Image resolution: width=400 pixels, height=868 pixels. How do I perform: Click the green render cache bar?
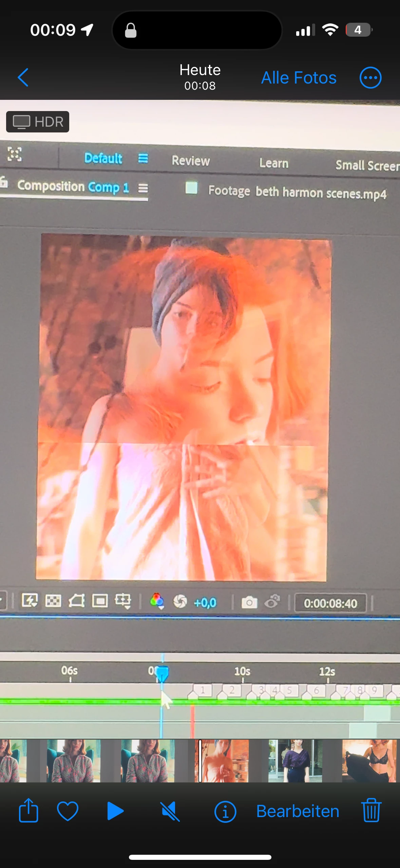(x=200, y=702)
